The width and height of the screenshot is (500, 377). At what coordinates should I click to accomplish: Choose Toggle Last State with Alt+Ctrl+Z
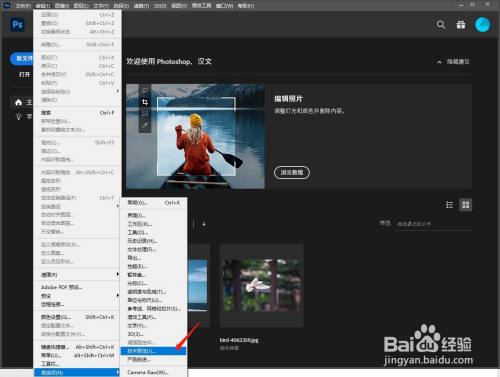[77, 32]
